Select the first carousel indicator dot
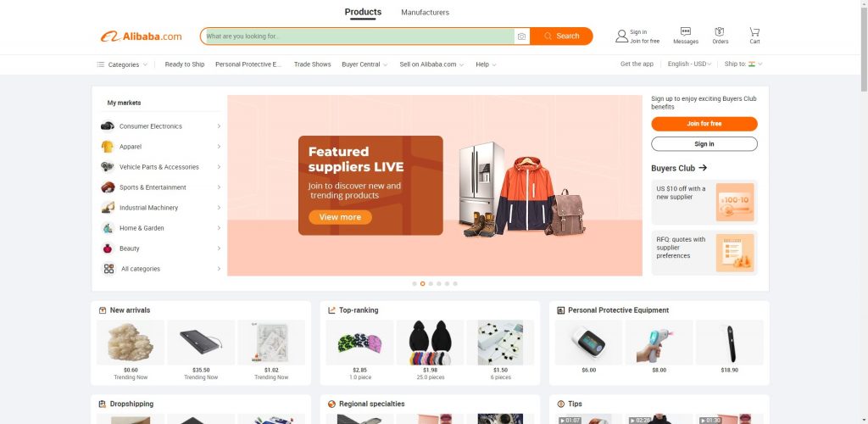This screenshot has height=424, width=868. [414, 283]
